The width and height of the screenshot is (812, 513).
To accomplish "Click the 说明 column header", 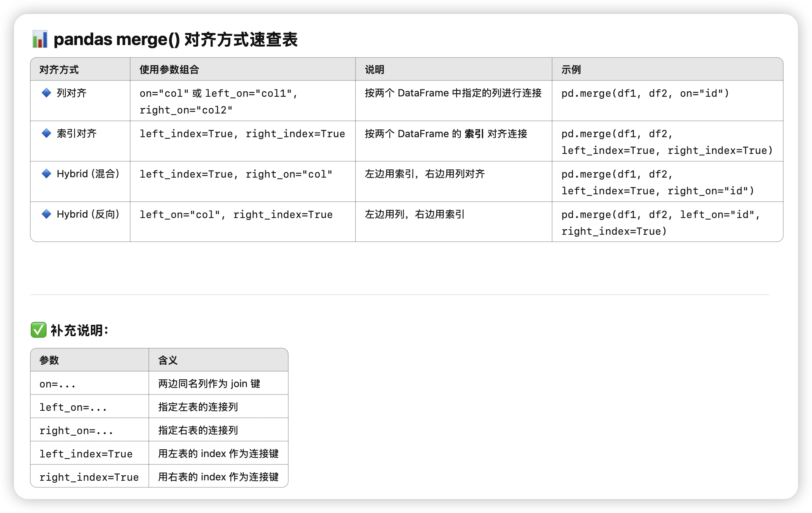I will click(x=375, y=70).
